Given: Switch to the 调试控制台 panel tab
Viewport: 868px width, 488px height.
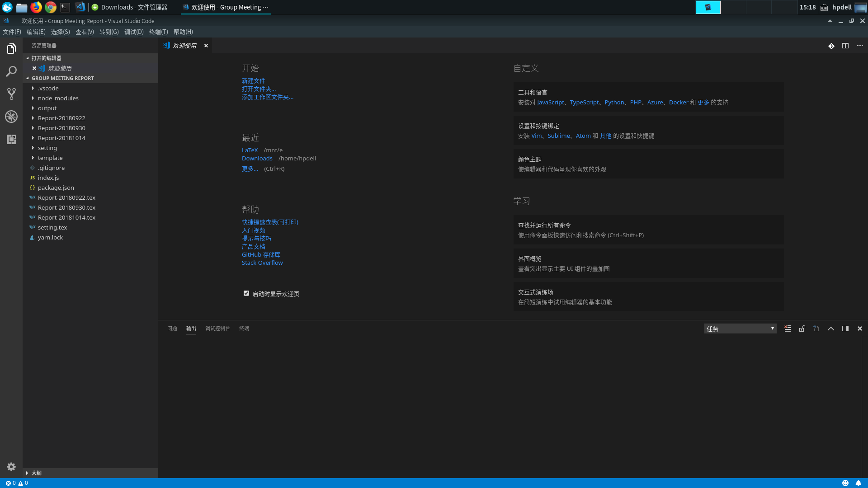Looking at the screenshot, I should click(217, 328).
